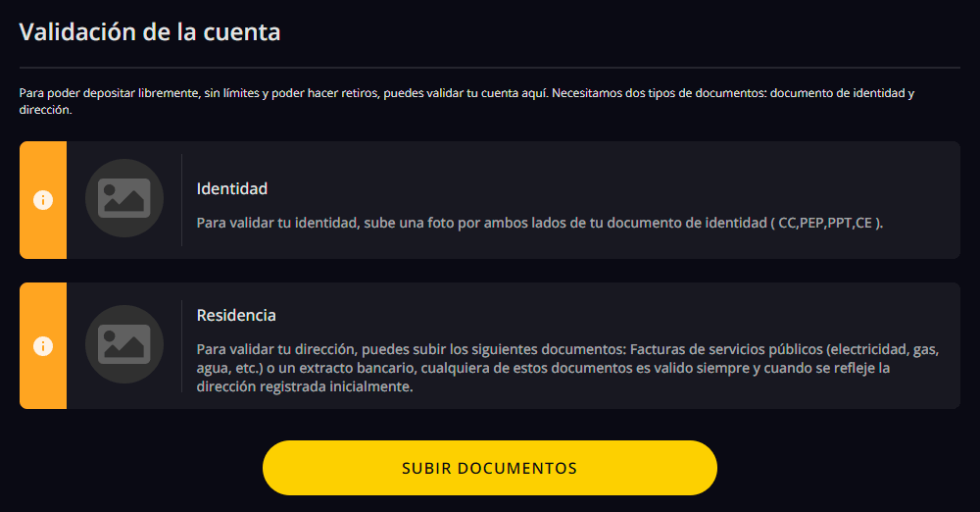Screen dimensions: 980x512
Task: Click the Residencia heading
Action: coord(236,315)
